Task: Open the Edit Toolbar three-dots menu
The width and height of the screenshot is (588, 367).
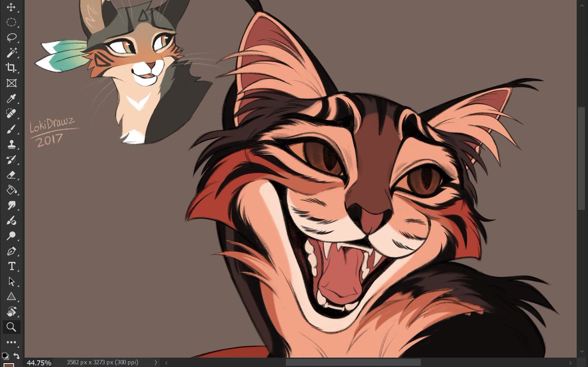Action: [x=11, y=342]
